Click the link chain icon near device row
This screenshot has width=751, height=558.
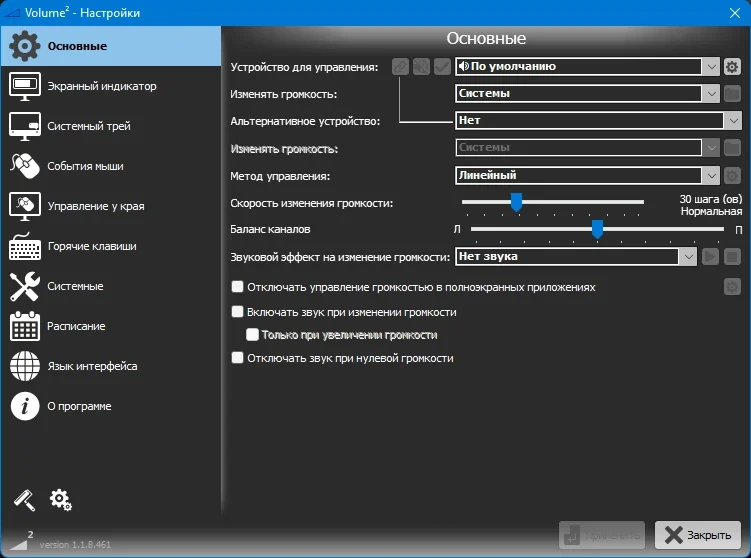coord(400,67)
